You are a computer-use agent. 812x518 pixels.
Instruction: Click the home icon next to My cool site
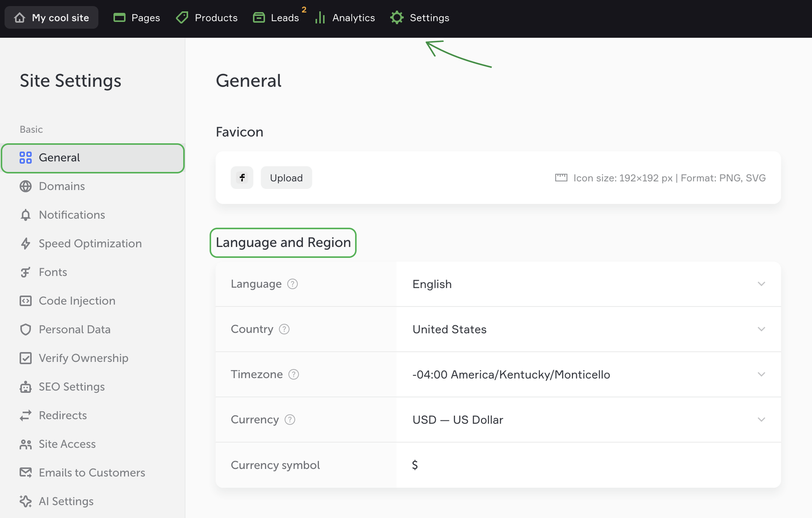(20, 18)
